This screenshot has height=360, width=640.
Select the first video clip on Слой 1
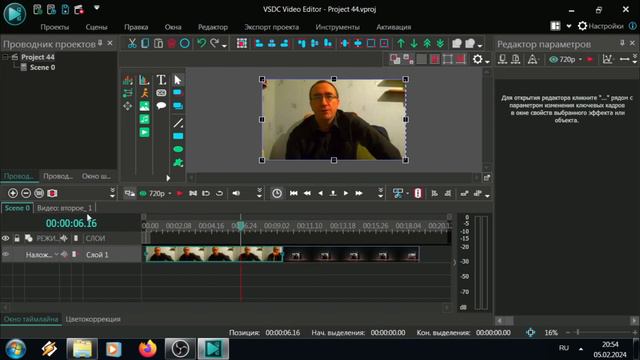(x=214, y=254)
